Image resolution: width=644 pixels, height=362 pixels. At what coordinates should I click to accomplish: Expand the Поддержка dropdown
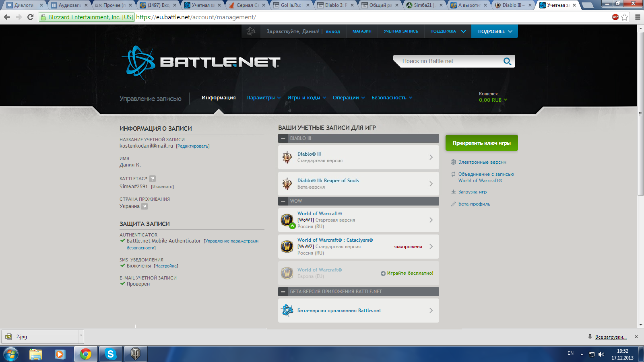coord(463,31)
